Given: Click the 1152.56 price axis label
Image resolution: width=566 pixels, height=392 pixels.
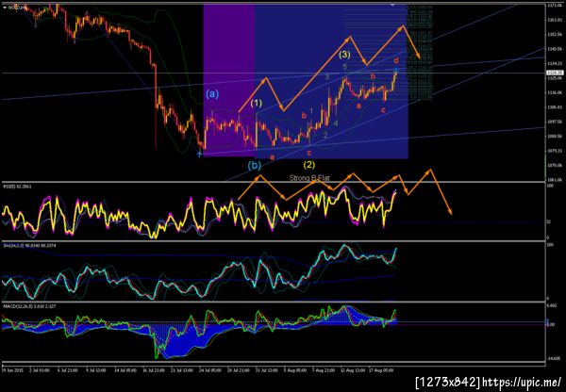Looking at the screenshot, I should [x=554, y=35].
